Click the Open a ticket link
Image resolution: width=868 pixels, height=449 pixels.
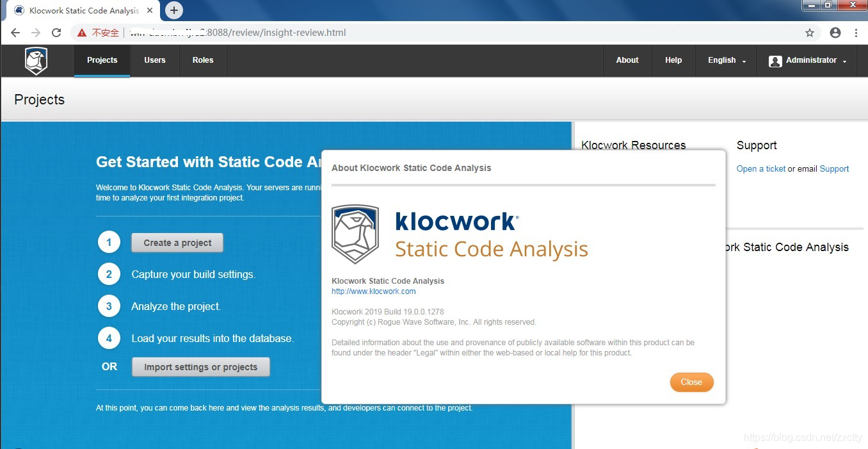[x=761, y=169]
